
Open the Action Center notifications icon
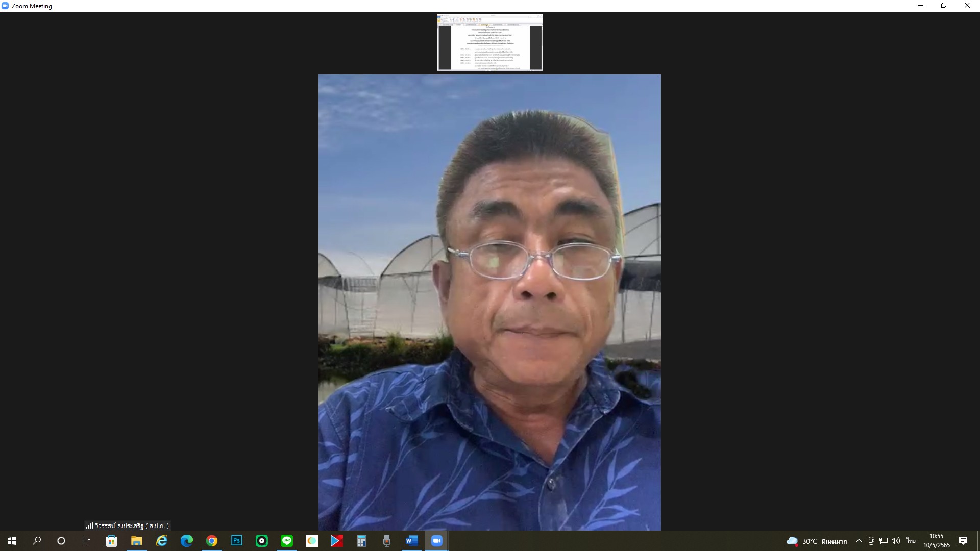pyautogui.click(x=963, y=541)
